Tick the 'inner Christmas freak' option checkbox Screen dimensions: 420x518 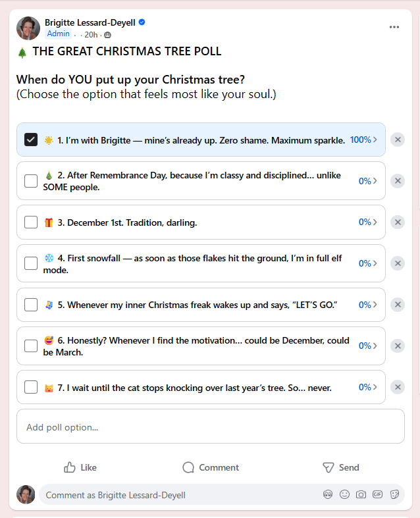pos(31,305)
